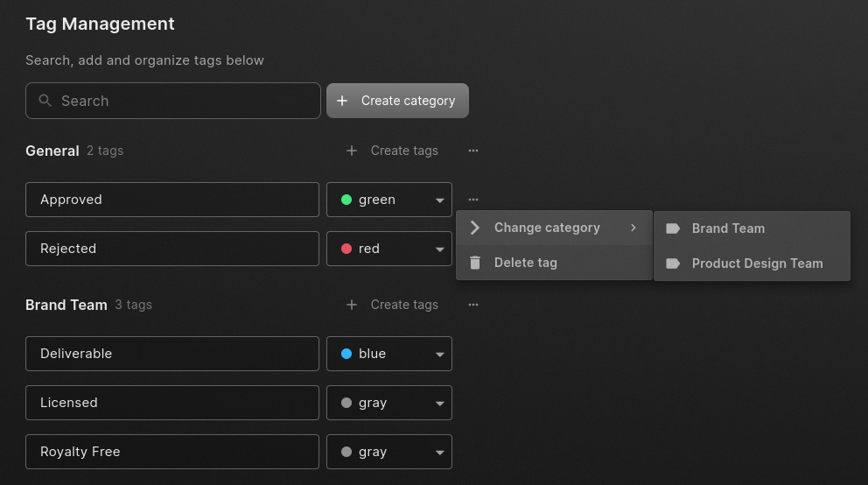Click the gray color dot for Licensed
This screenshot has width=868, height=485.
click(346, 403)
